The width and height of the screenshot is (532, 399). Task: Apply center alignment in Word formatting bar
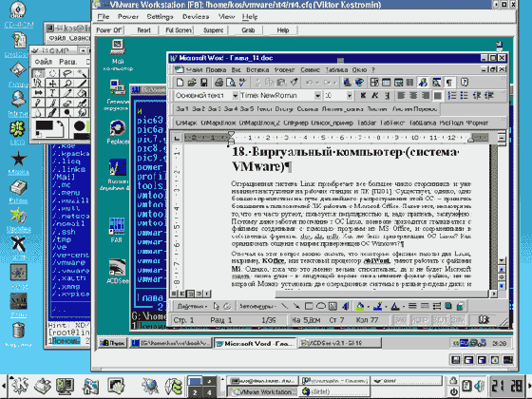[x=413, y=96]
